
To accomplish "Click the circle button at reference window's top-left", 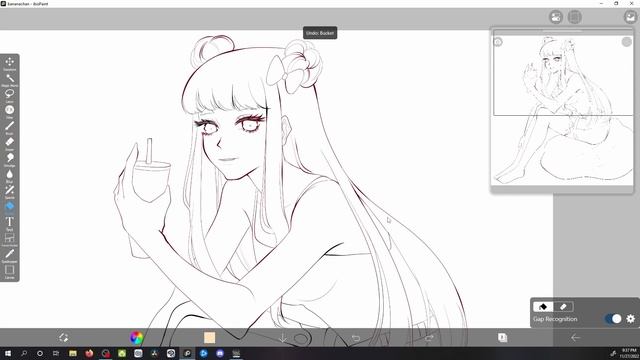I will (x=498, y=42).
